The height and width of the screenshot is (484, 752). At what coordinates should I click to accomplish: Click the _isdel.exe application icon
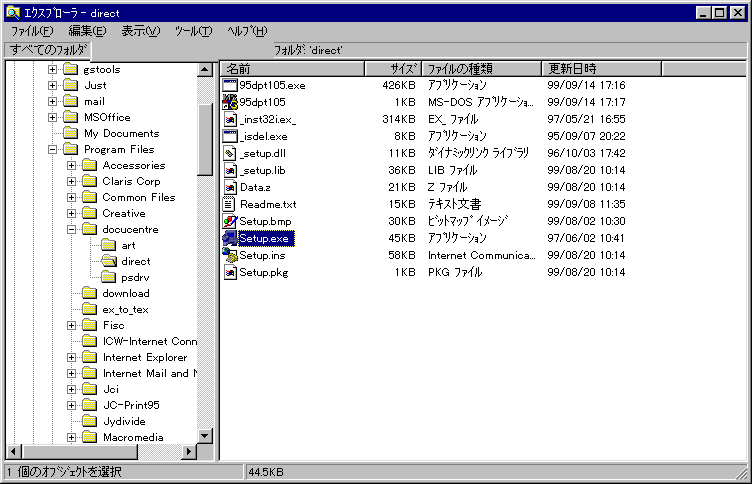coord(230,136)
